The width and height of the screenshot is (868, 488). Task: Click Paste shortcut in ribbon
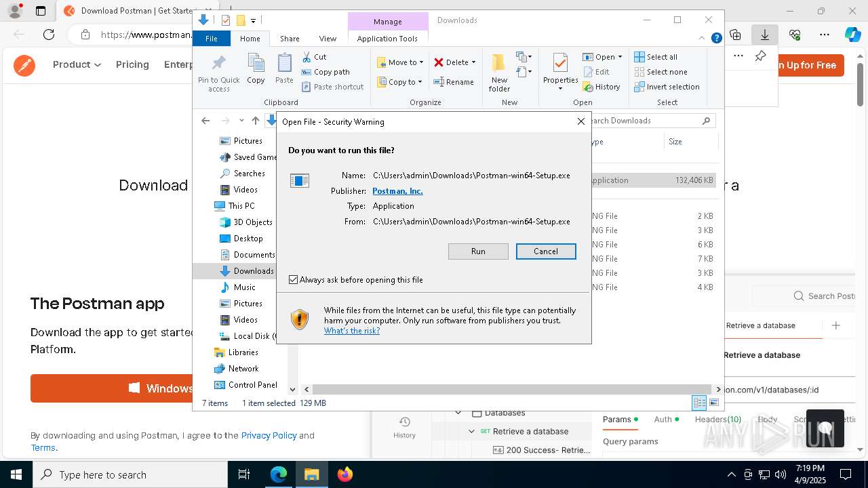tap(332, 87)
